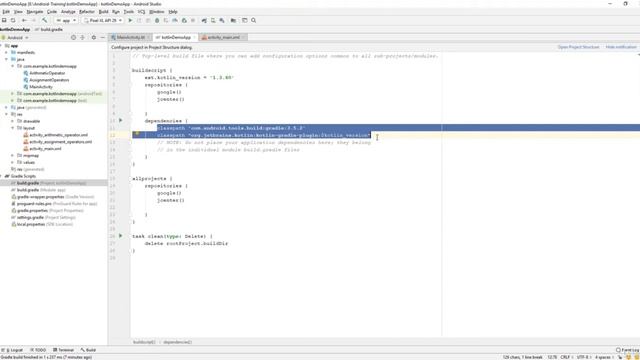Click the dependencies{} breadcrumb at editor bottom
640x360 pixels.
(178, 342)
